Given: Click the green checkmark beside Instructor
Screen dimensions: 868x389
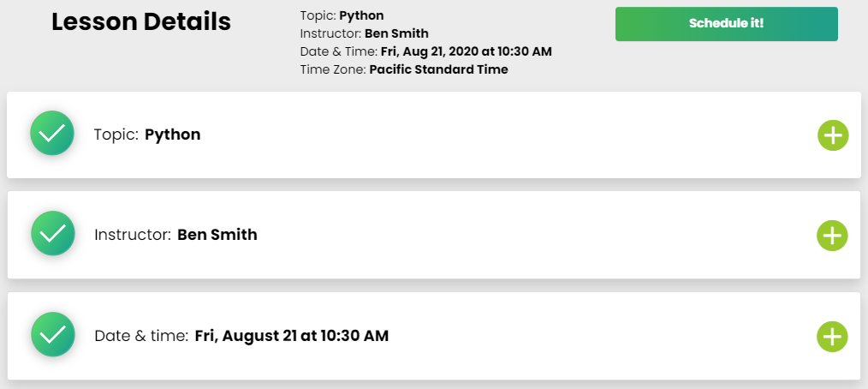Looking at the screenshot, I should click(x=52, y=233).
